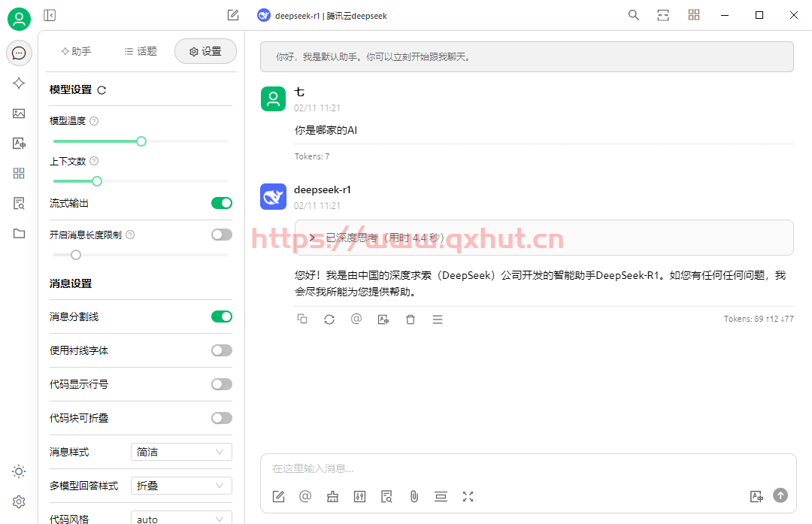Click the Tokens: 89 counter text
Image resolution: width=812 pixels, height=524 pixels.
tap(759, 319)
